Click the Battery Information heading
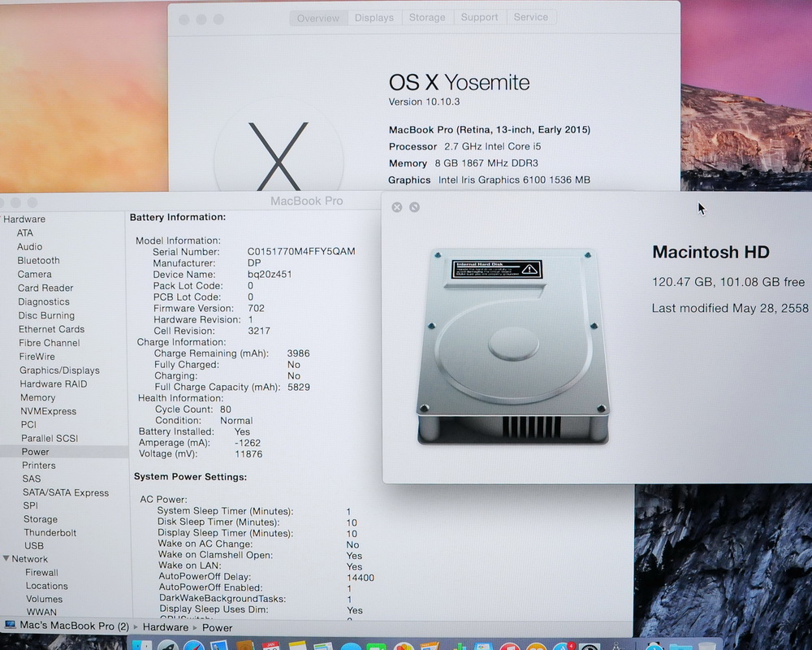Image resolution: width=812 pixels, height=650 pixels. pos(178,217)
